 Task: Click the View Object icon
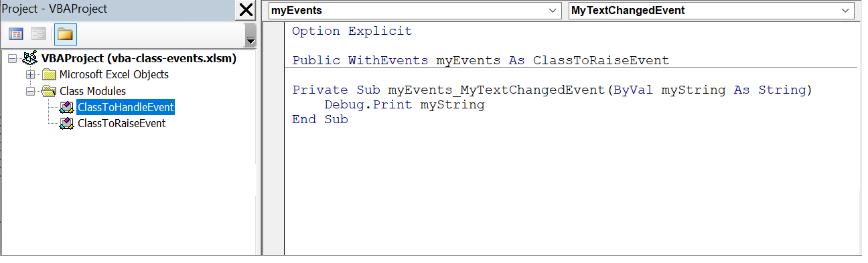(38, 33)
